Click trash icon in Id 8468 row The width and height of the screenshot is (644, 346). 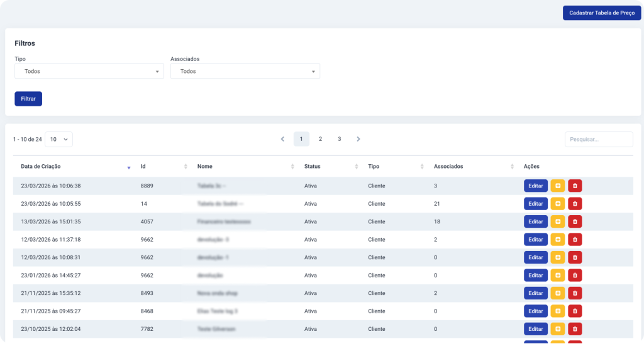575,311
